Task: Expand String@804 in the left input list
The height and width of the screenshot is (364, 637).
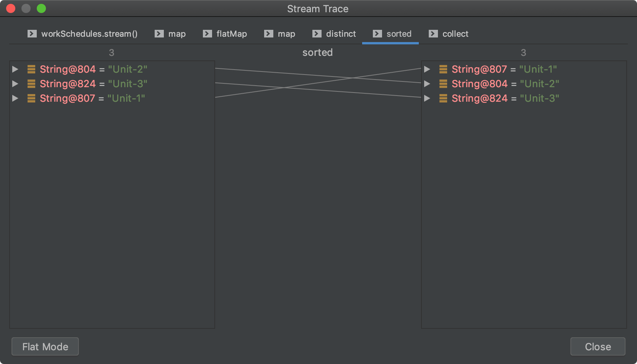Action: [x=15, y=69]
